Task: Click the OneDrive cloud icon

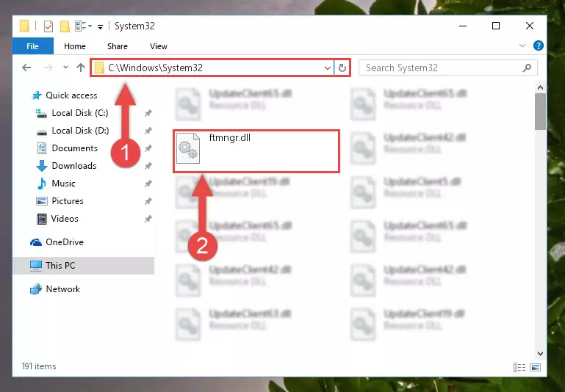Action: coord(36,242)
